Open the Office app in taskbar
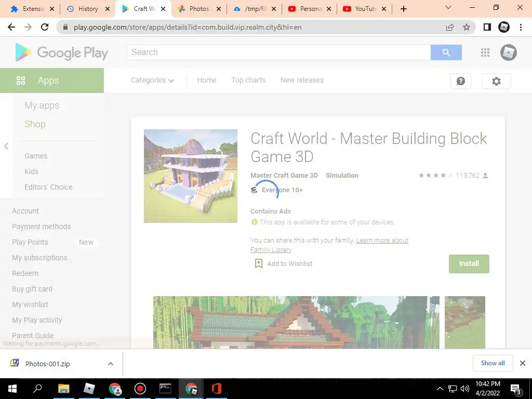532x399 pixels. 217,389
